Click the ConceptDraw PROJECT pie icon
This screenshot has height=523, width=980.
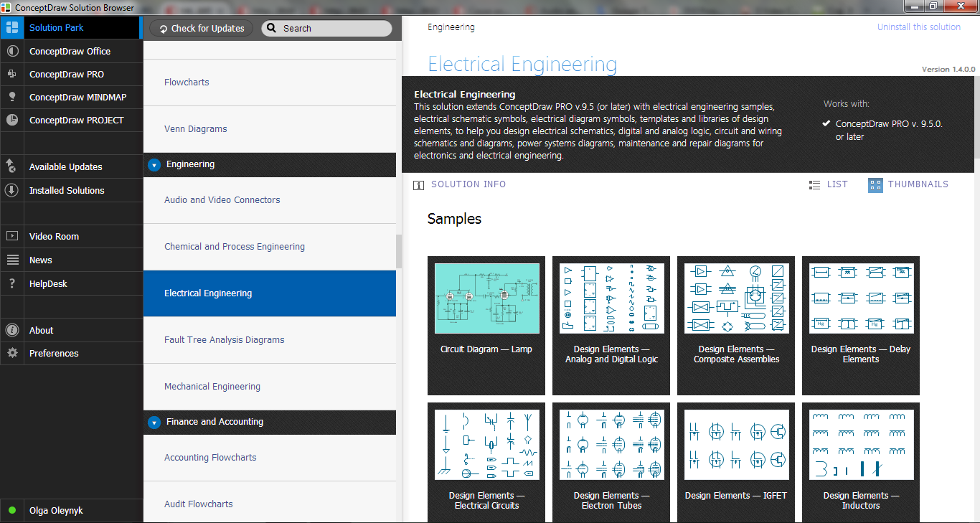(x=11, y=120)
